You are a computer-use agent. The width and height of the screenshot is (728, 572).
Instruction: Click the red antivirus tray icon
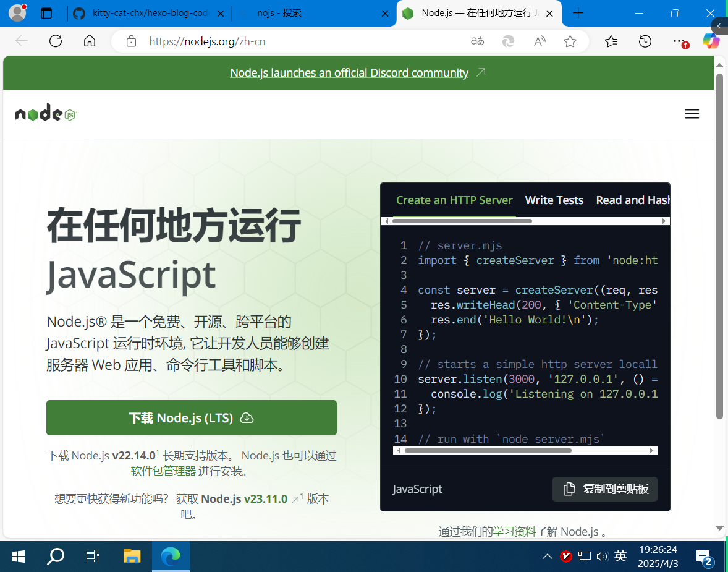coord(565,556)
